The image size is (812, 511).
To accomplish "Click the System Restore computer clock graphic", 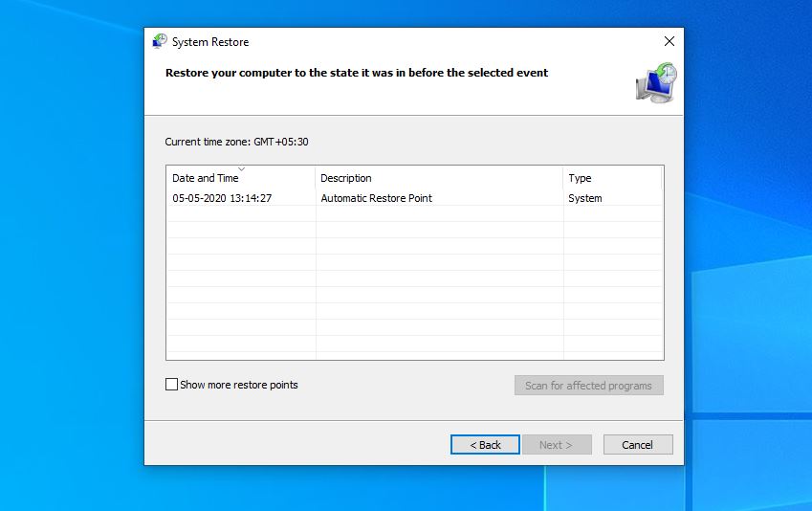I will click(x=656, y=83).
